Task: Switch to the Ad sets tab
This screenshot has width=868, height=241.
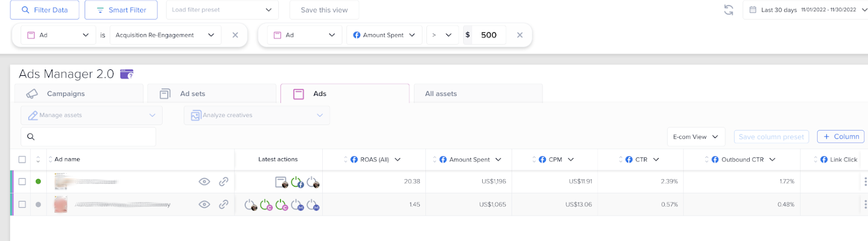Action: (x=193, y=94)
